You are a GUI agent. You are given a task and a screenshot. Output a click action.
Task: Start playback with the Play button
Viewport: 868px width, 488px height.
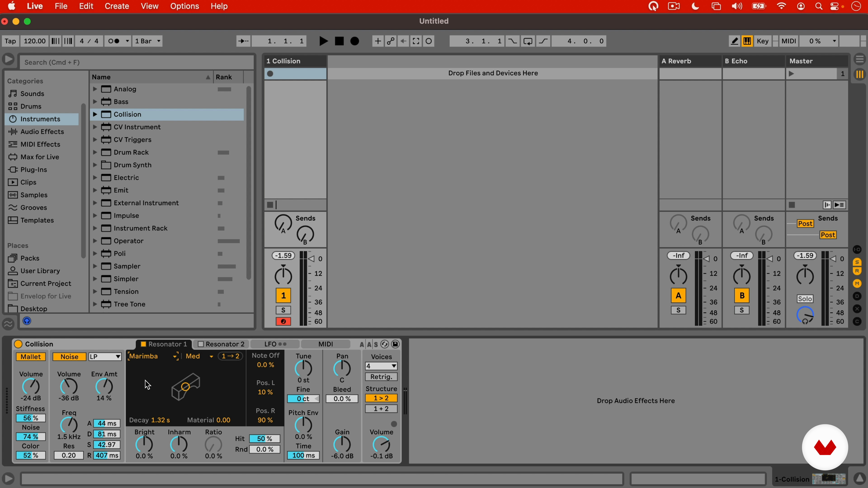click(x=323, y=41)
